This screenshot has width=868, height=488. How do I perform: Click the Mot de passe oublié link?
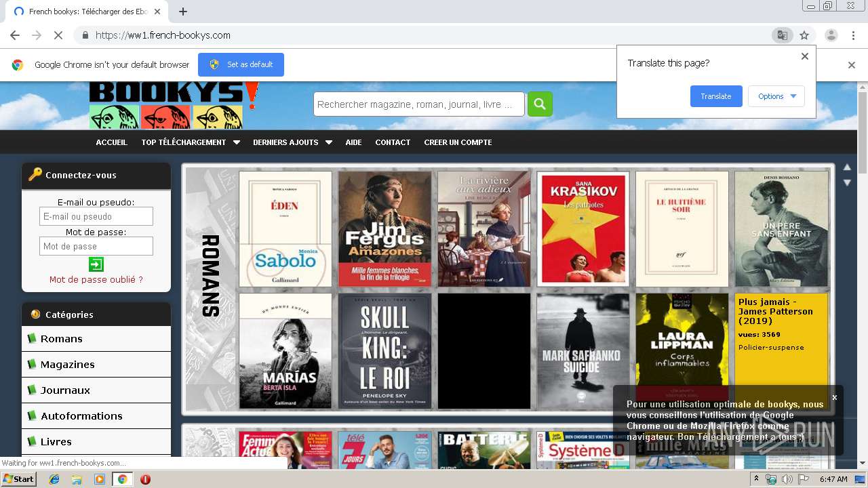click(x=96, y=279)
